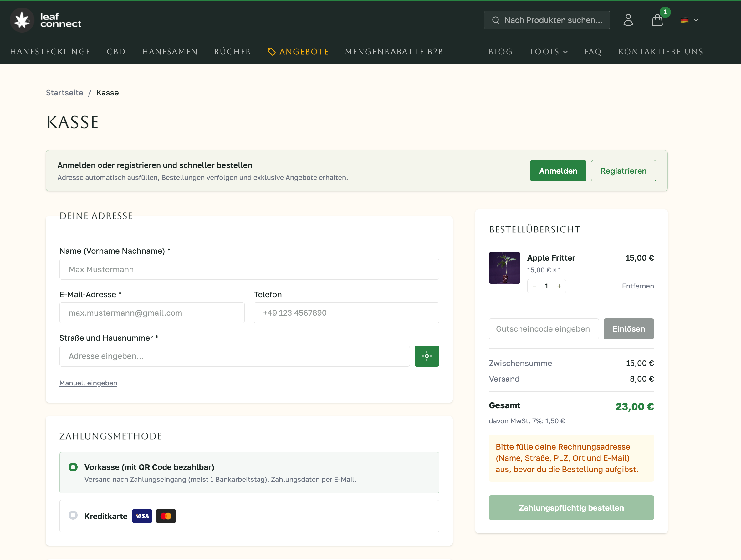Open the Hanfstecklinge menu item
The width and height of the screenshot is (741, 560).
tap(50, 52)
